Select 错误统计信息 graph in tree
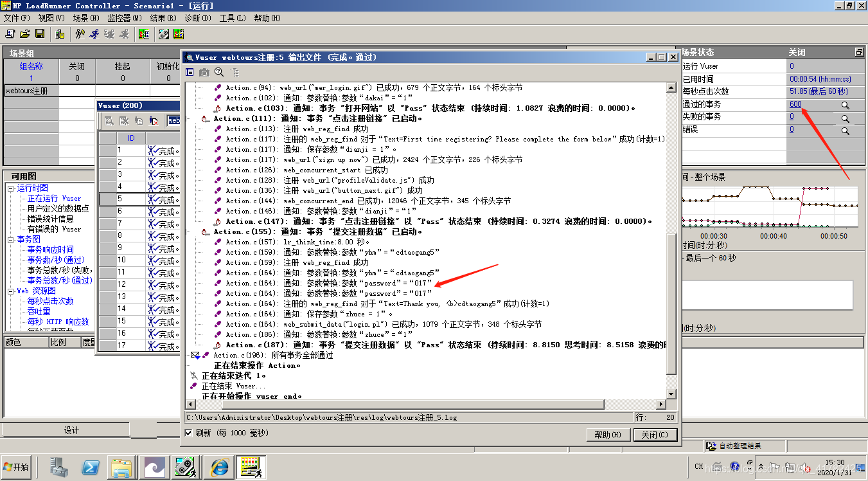This screenshot has width=868, height=481. click(50, 219)
